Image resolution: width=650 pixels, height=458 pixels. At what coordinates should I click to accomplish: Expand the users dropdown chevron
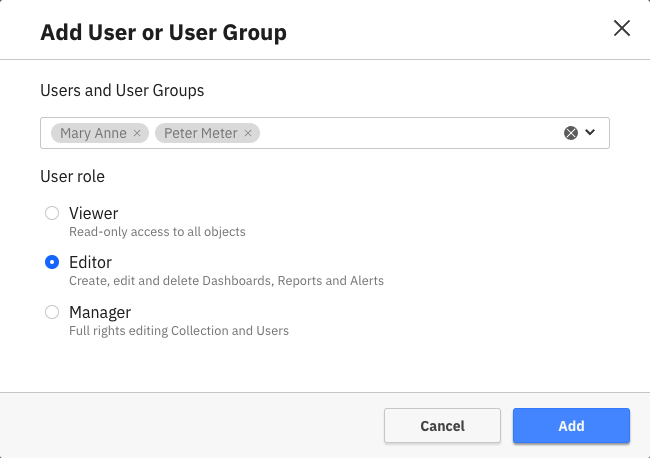[x=590, y=133]
